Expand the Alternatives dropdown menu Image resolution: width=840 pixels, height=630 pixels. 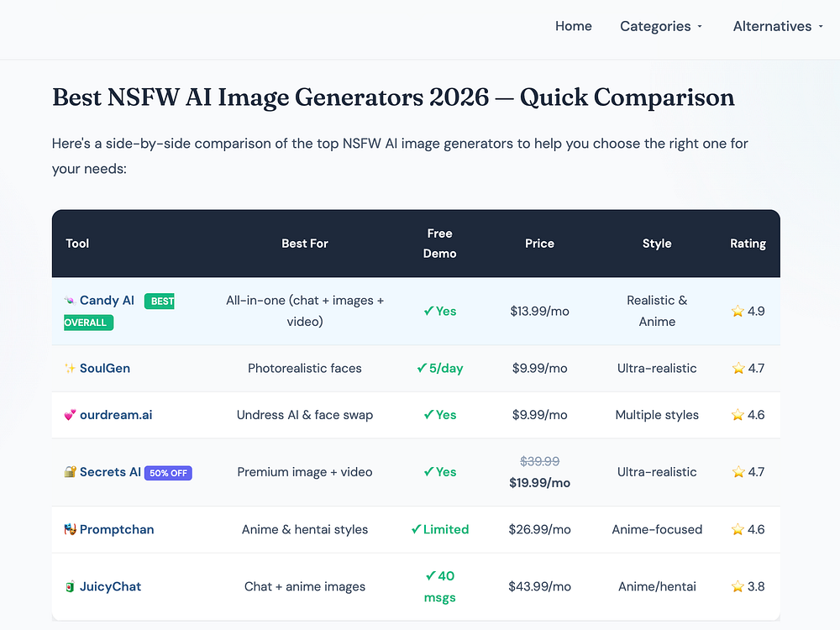point(778,26)
